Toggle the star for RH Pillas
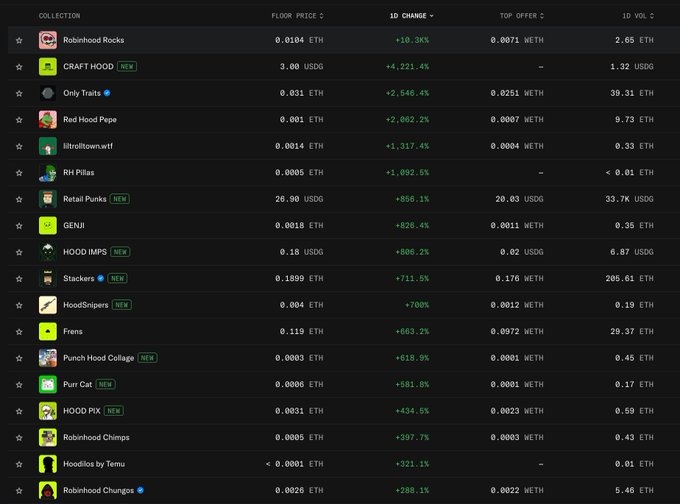The width and height of the screenshot is (680, 504). pyautogui.click(x=19, y=173)
